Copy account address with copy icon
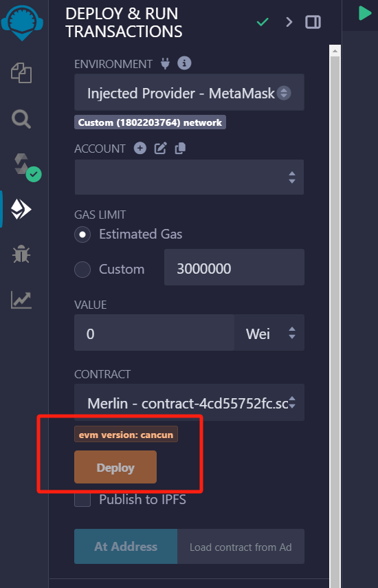 [x=180, y=148]
